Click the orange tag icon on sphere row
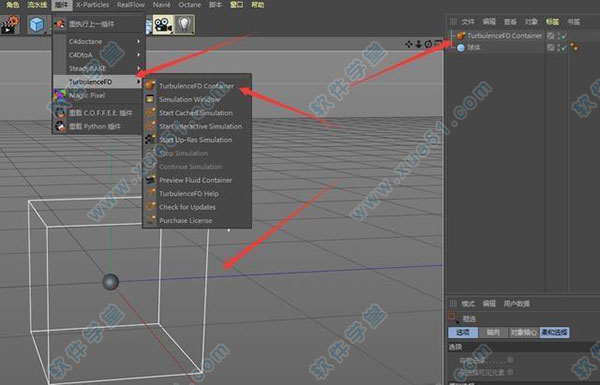Viewport: 600px width, 385px height. pos(574,47)
